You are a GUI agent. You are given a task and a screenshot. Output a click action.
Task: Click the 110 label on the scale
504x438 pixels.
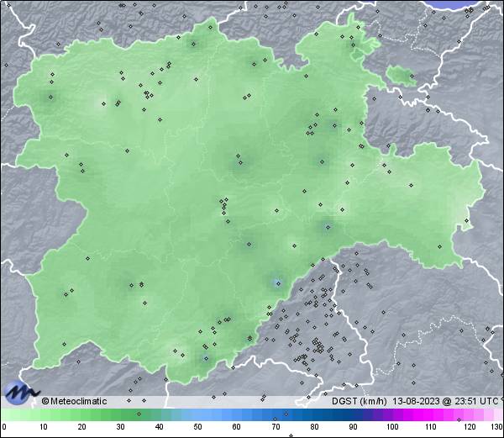click(432, 427)
